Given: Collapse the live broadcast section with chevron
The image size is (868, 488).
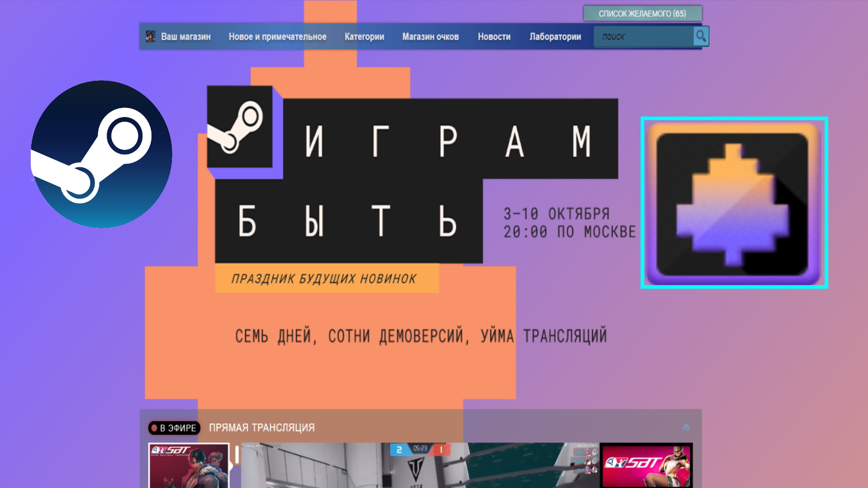Looking at the screenshot, I should pos(686,427).
